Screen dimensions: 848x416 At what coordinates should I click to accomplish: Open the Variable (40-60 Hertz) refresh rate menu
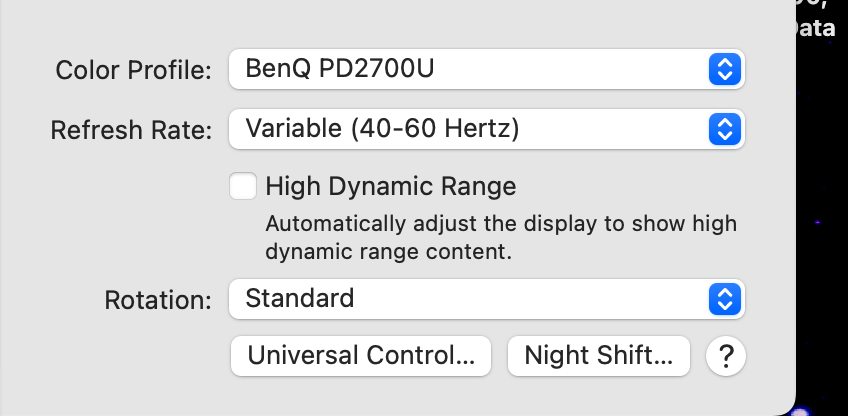pyautogui.click(x=470, y=128)
